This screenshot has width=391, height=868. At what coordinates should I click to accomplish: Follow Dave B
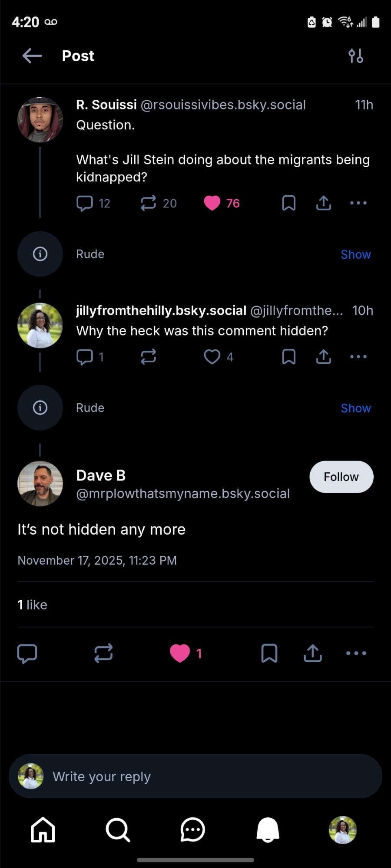pyautogui.click(x=341, y=477)
